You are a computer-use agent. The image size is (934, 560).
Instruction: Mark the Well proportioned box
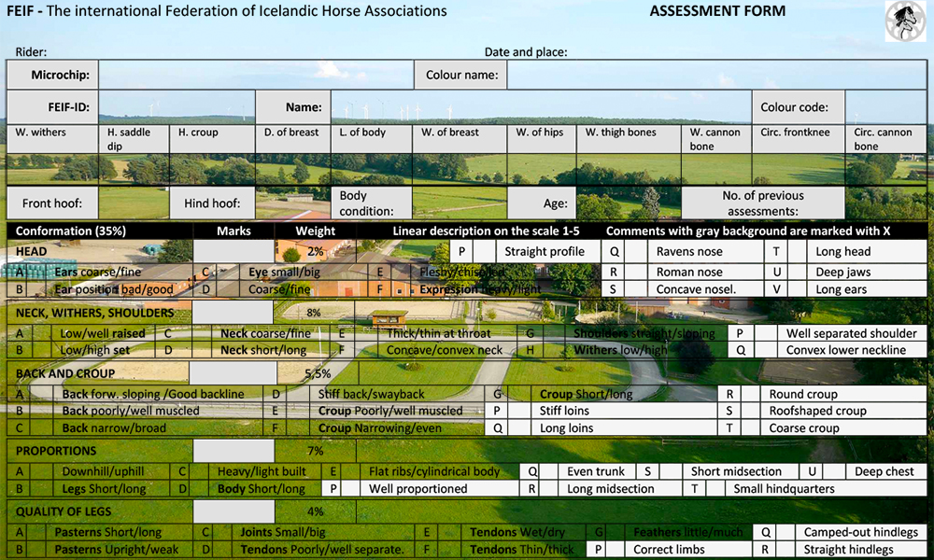point(351,488)
